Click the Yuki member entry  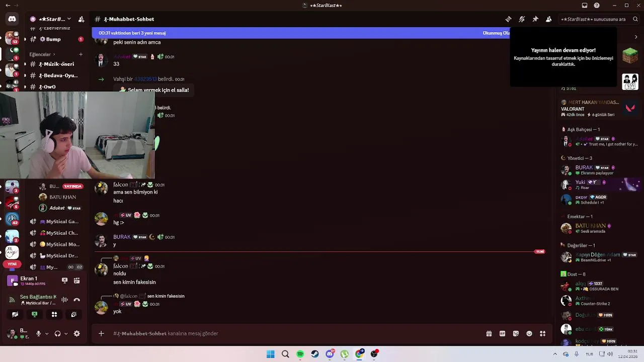[x=599, y=185]
